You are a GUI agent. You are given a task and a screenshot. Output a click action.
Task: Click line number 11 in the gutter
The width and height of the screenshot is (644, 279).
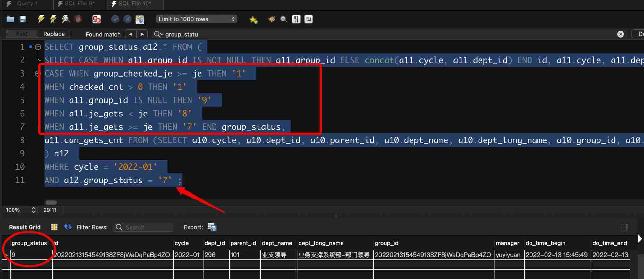20,180
